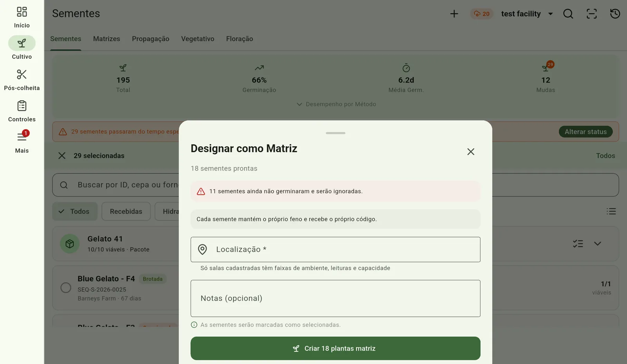Screen dimensions: 627x364
Task: Toggle list view icon
Action: (611, 211)
